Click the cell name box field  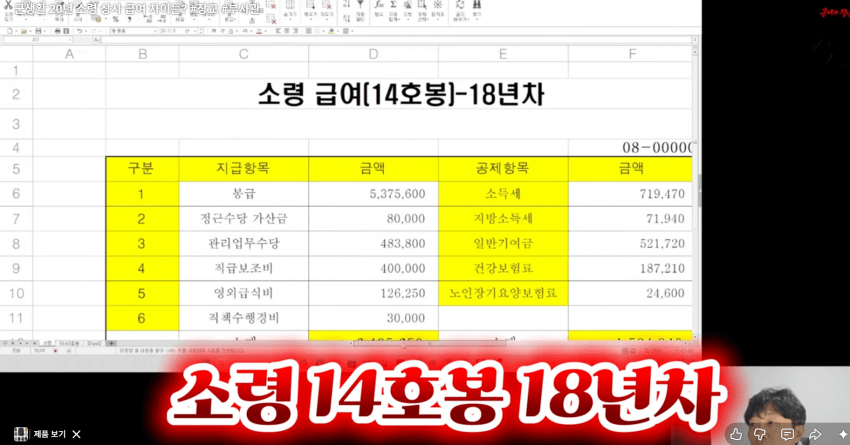(37, 40)
